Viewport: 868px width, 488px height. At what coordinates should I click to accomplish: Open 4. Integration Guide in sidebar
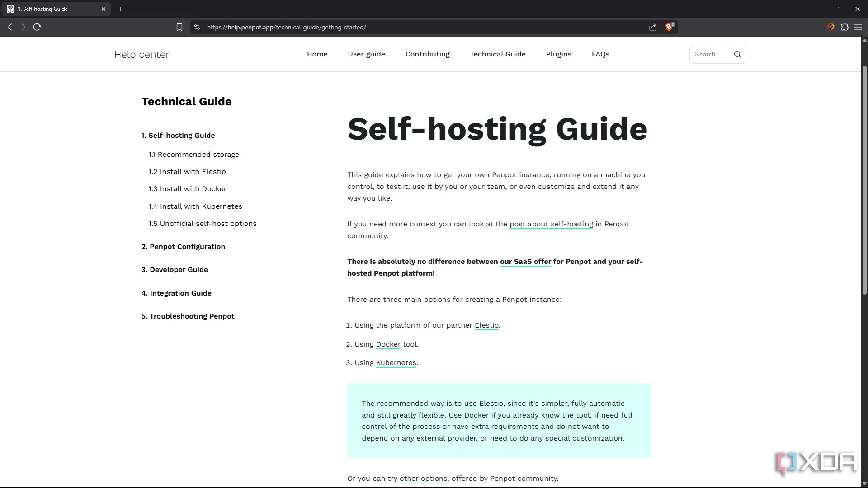coord(176,293)
